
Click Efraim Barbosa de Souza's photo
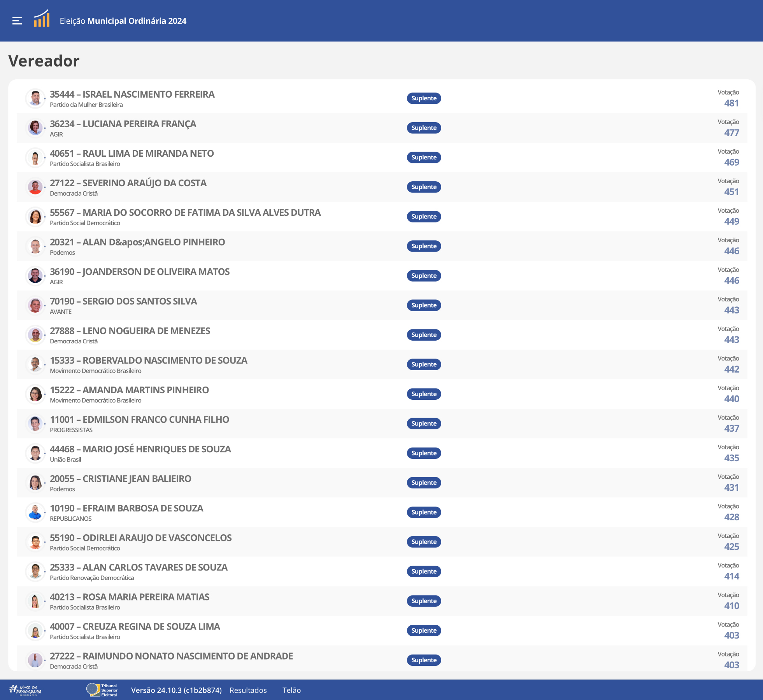(35, 512)
